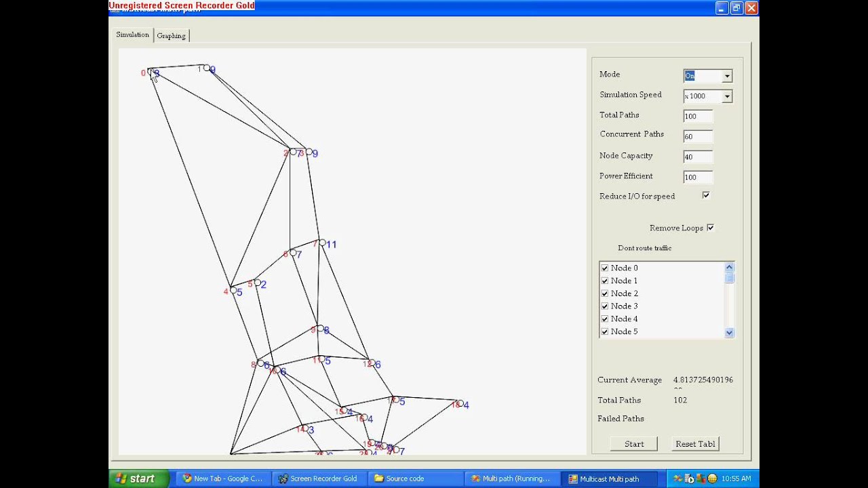Click the Concurrent Paths input field

tap(698, 136)
